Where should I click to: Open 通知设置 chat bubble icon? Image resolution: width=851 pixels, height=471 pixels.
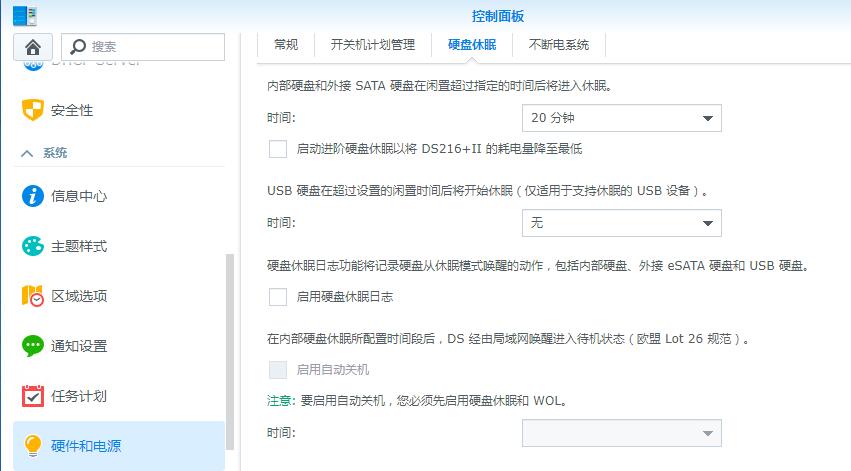(x=33, y=346)
